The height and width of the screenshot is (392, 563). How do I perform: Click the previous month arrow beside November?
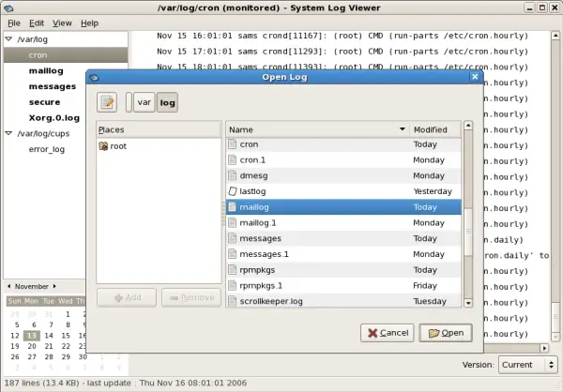pyautogui.click(x=9, y=285)
